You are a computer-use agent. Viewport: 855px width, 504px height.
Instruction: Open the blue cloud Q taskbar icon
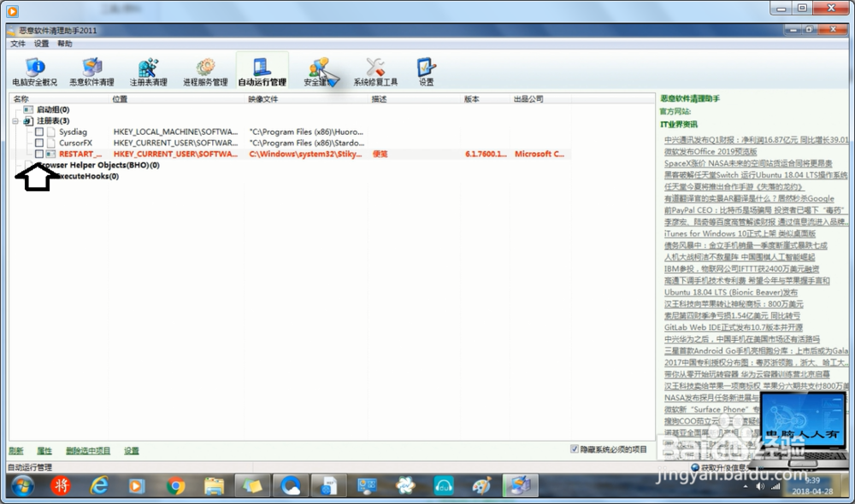(x=290, y=485)
